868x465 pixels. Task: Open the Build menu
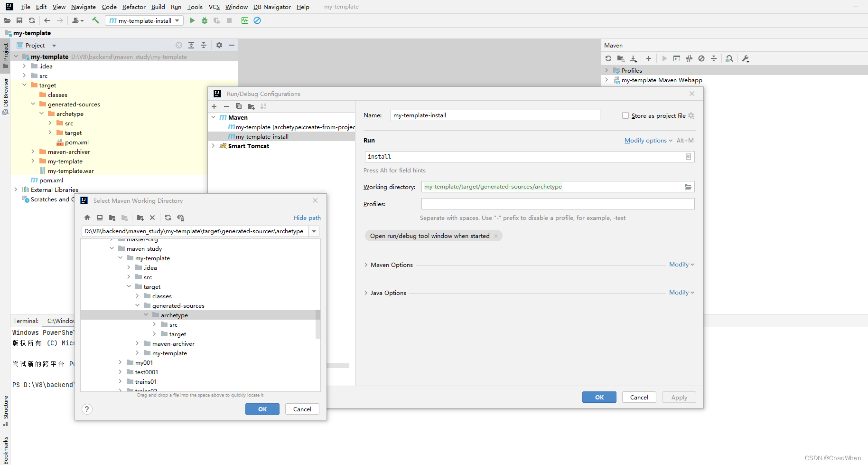pos(158,7)
